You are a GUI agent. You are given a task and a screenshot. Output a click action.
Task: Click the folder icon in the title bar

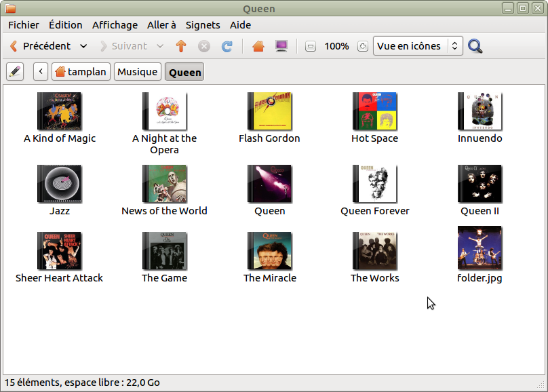coord(10,8)
